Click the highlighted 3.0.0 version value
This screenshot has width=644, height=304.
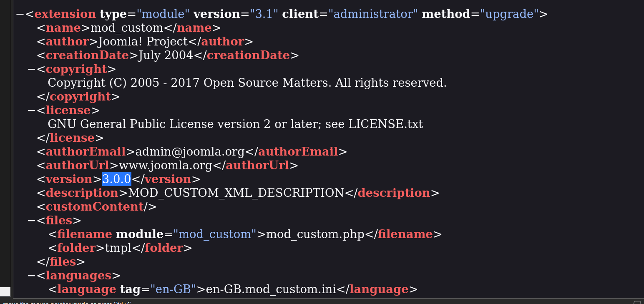117,179
